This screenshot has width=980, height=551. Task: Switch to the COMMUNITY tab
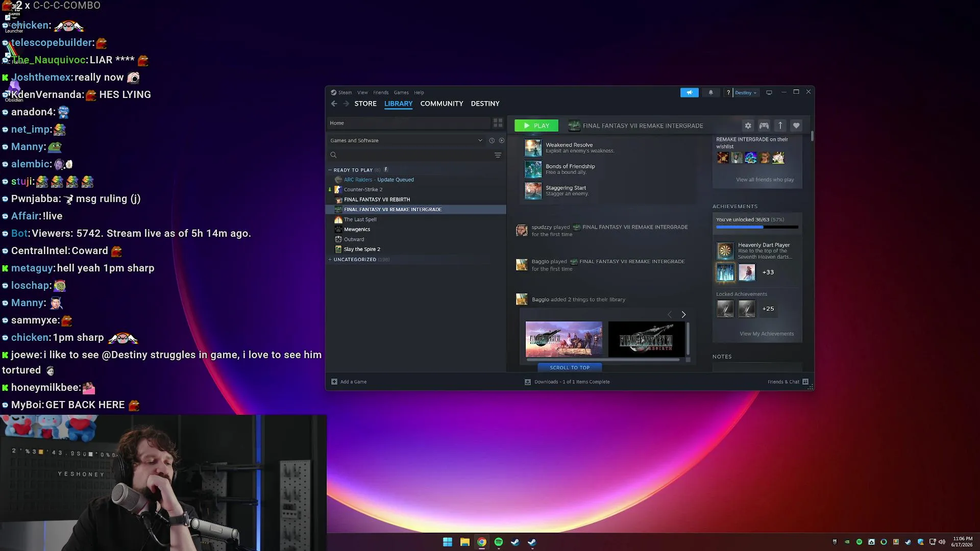[442, 104]
